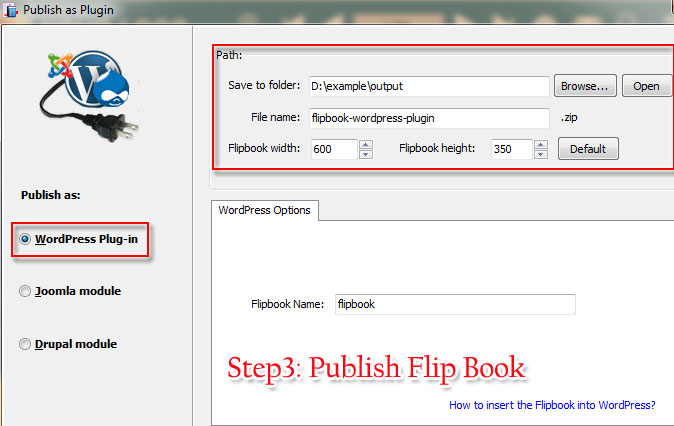Open How to insert the Flipbook link
Viewport: 674px width, 426px height.
(552, 405)
